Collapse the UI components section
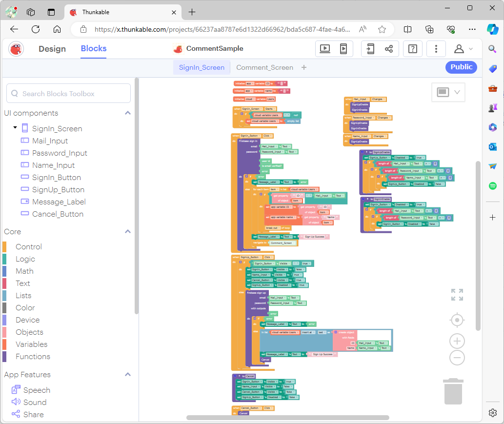This screenshot has height=424, width=504. [x=128, y=113]
